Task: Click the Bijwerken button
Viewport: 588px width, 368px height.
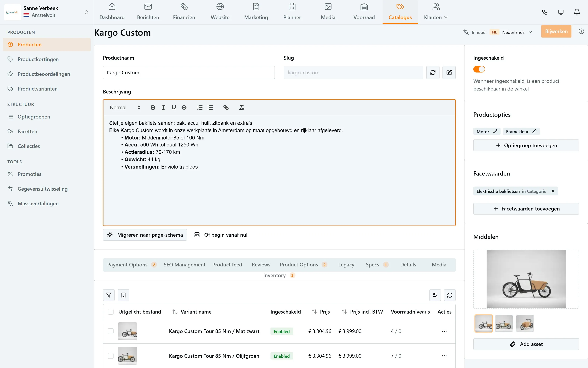Action: point(556,31)
